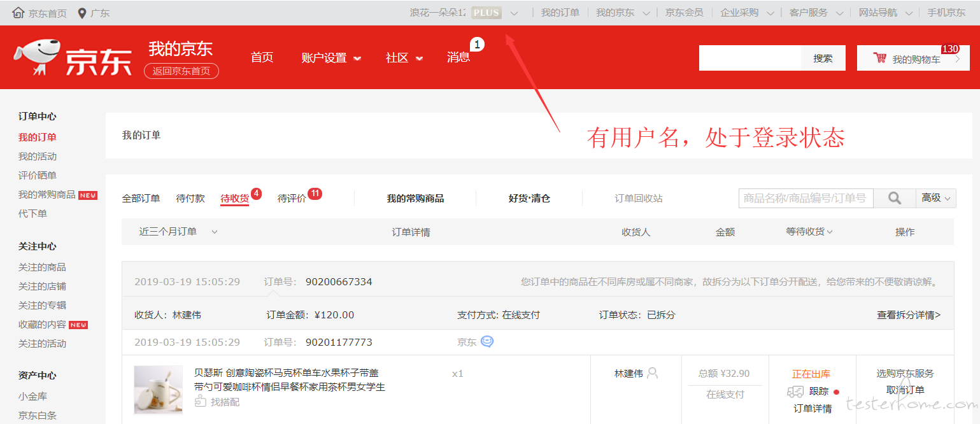Open 消息 in the red navigation

point(458,57)
